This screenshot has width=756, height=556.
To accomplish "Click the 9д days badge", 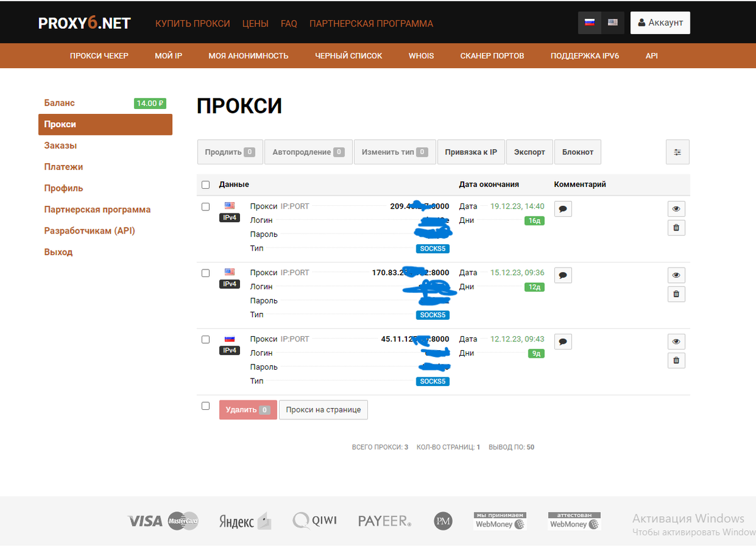I will pos(536,354).
